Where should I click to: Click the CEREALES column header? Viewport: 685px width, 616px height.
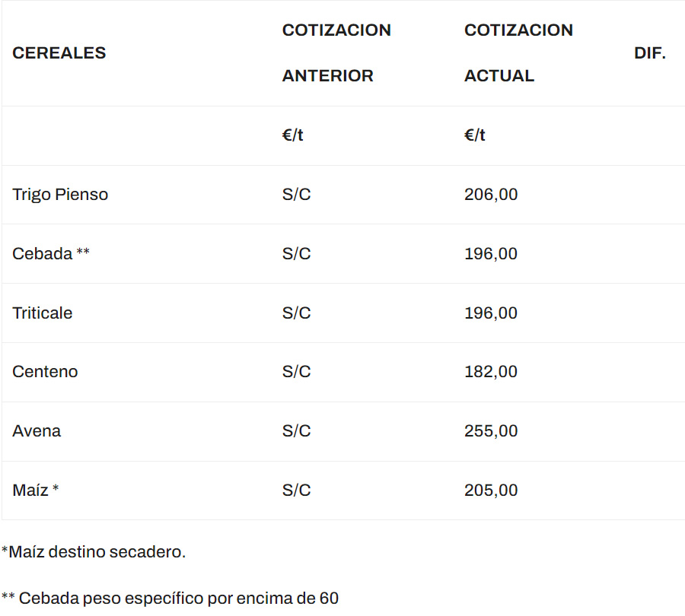coord(59,53)
